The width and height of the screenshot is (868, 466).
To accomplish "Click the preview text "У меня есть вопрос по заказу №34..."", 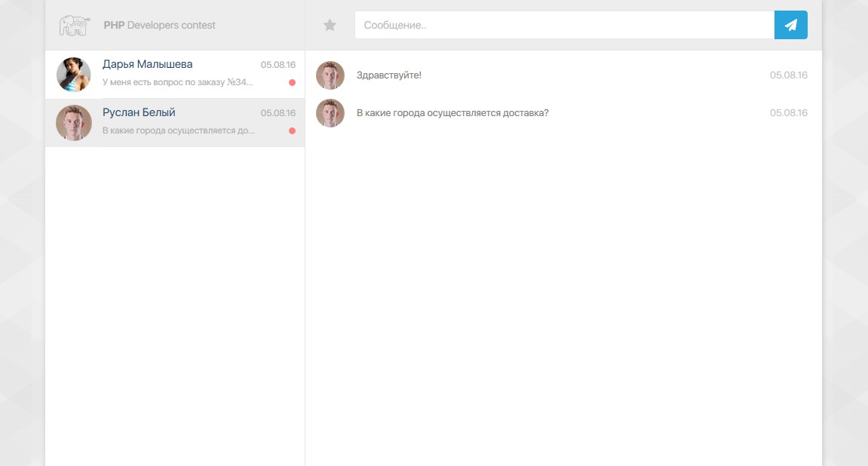I will [x=178, y=82].
